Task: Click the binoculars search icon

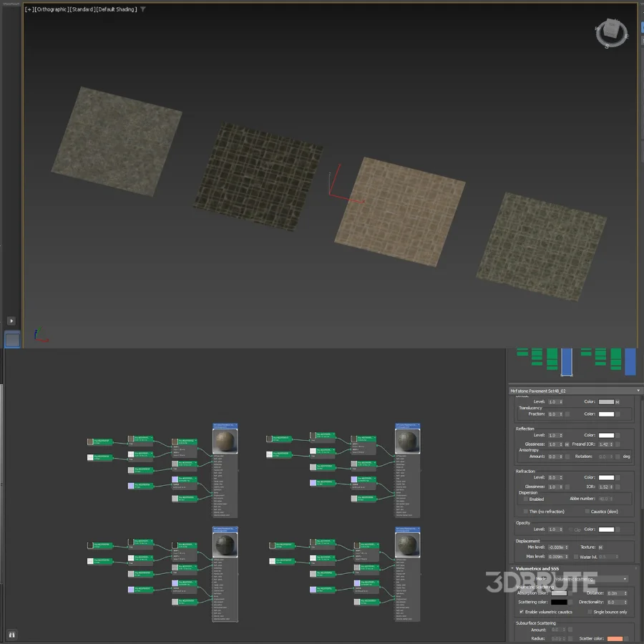Action: 12,635
